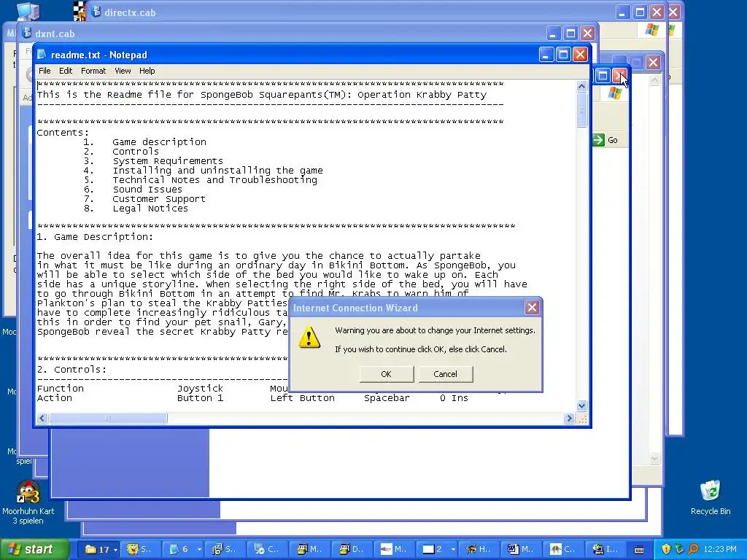Click the '2. Controls:' heading in Notepad
Image resolution: width=747 pixels, height=560 pixels.
click(x=72, y=370)
